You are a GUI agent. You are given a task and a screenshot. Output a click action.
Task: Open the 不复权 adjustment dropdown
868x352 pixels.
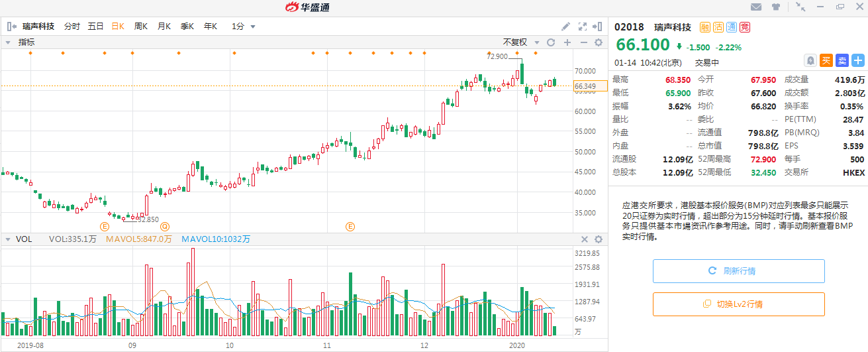coord(520,42)
